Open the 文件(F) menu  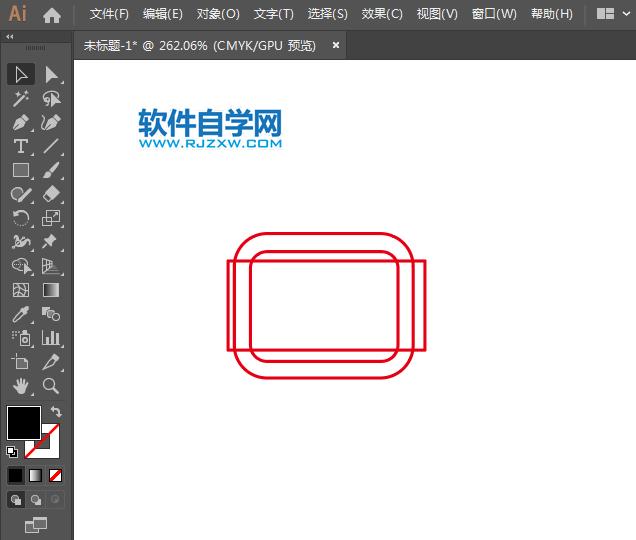[x=109, y=14]
